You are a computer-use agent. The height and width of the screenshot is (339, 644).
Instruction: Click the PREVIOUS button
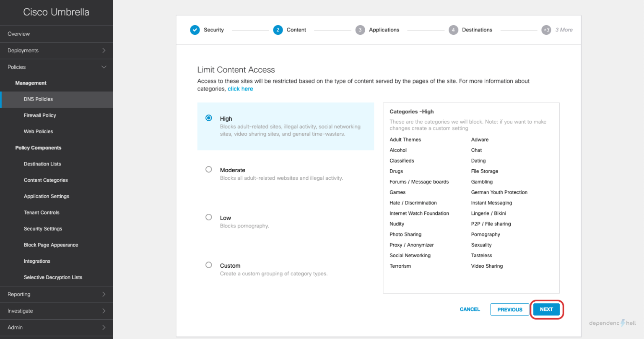click(510, 309)
